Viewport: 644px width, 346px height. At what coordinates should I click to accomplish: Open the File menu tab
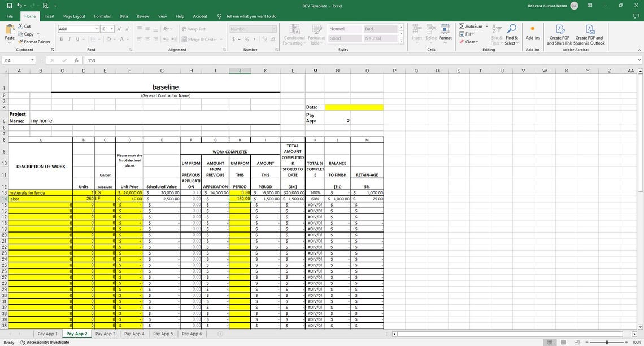(x=10, y=16)
